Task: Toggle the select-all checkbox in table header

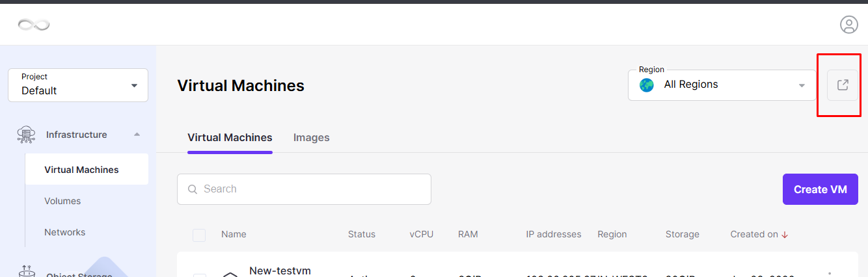Action: point(199,235)
